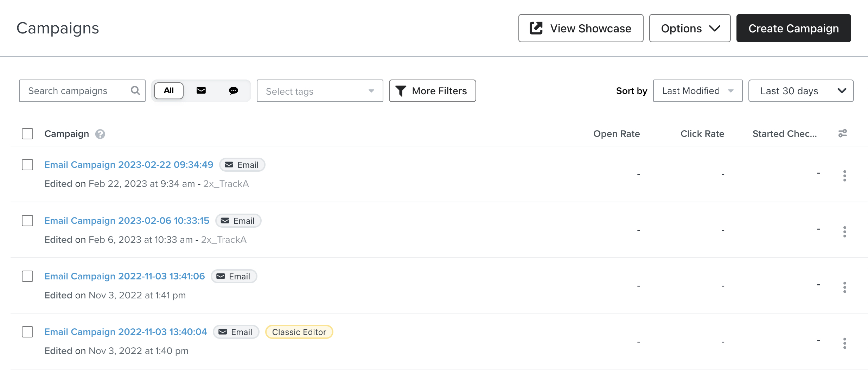Check the Email Campaign 2023-02-22 09:34:49 checkbox
The image size is (868, 373).
(27, 165)
